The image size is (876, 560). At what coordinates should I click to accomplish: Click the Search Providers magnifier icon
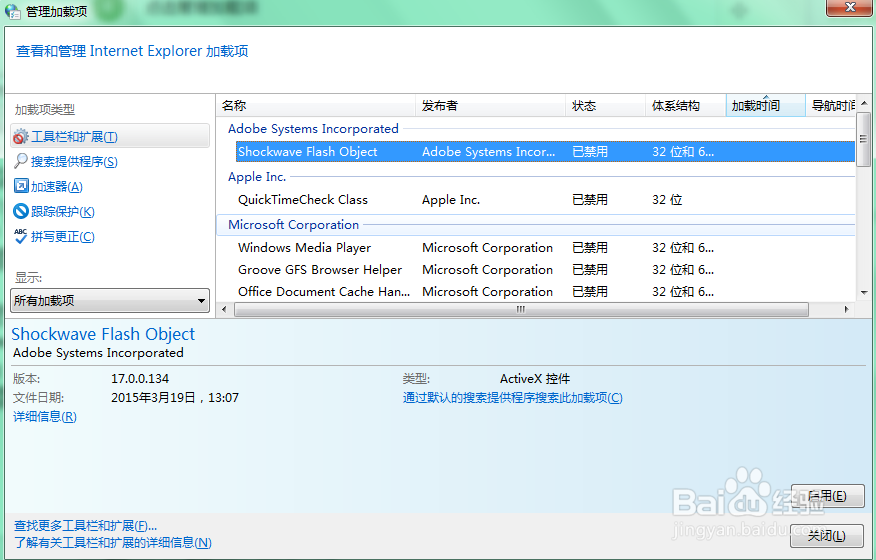tap(21, 161)
